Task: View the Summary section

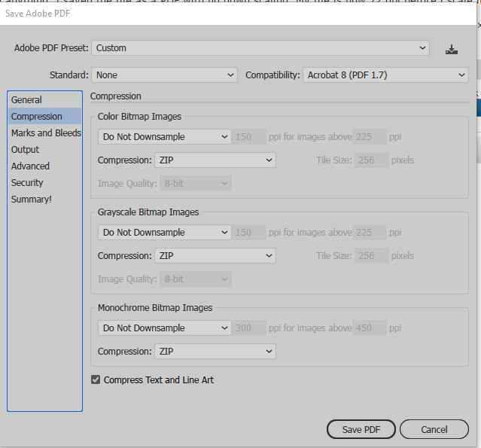Action: point(44,199)
